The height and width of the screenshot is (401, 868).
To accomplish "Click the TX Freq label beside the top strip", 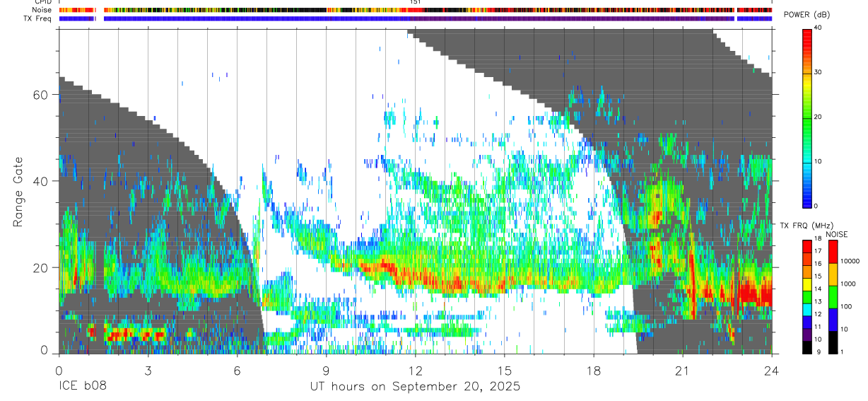I will [x=39, y=18].
